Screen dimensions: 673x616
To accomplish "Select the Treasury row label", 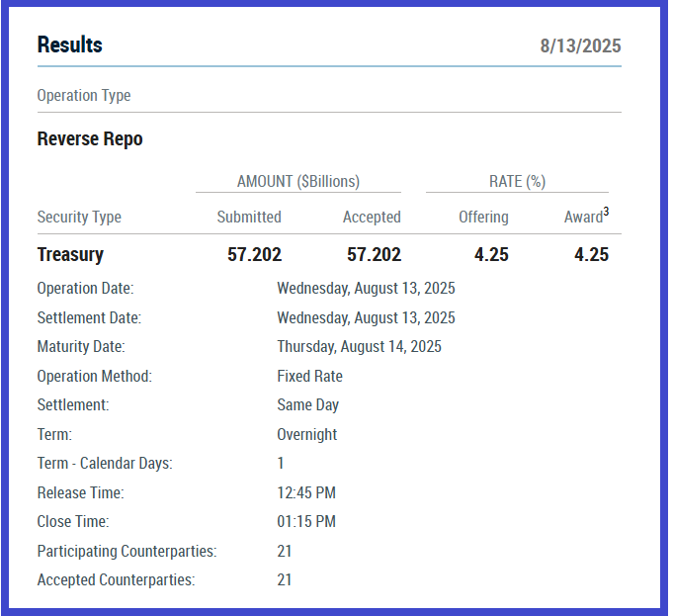I will click(70, 254).
